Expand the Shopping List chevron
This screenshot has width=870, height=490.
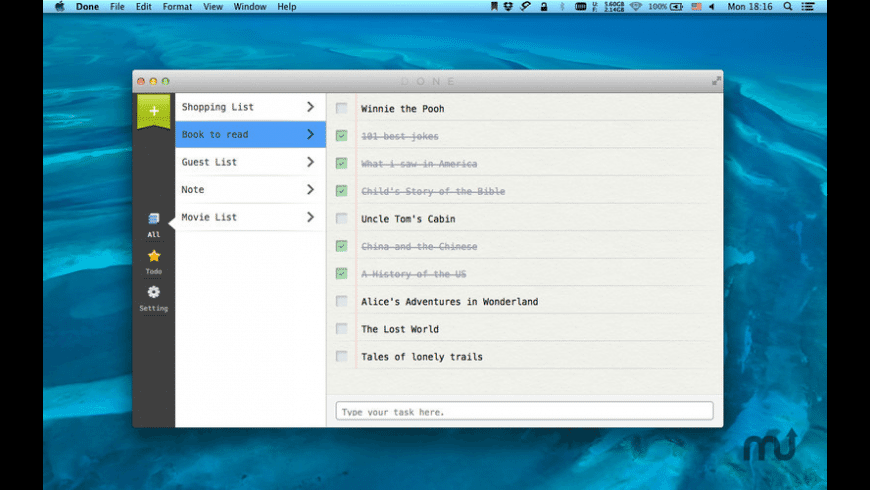click(x=310, y=107)
